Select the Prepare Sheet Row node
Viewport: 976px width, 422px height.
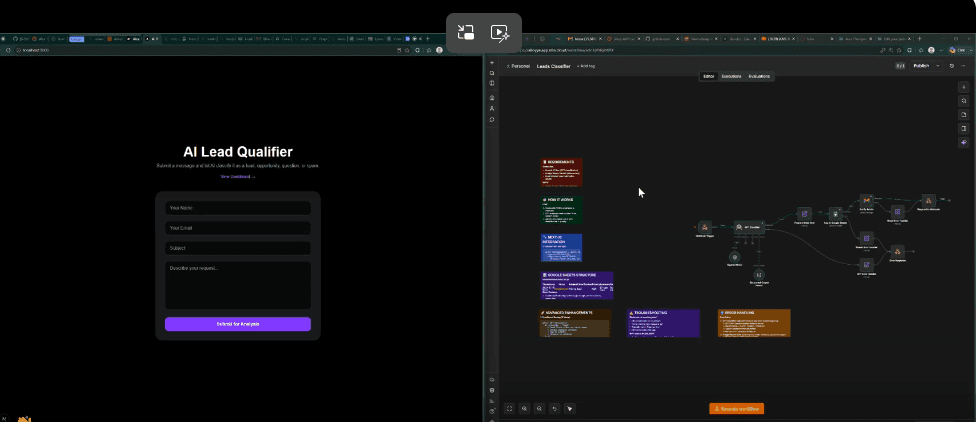[x=804, y=214]
